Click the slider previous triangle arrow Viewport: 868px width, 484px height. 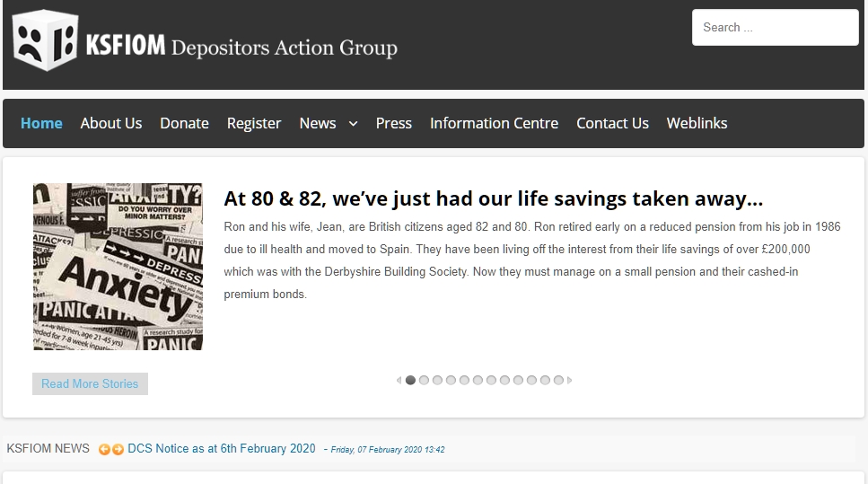399,381
